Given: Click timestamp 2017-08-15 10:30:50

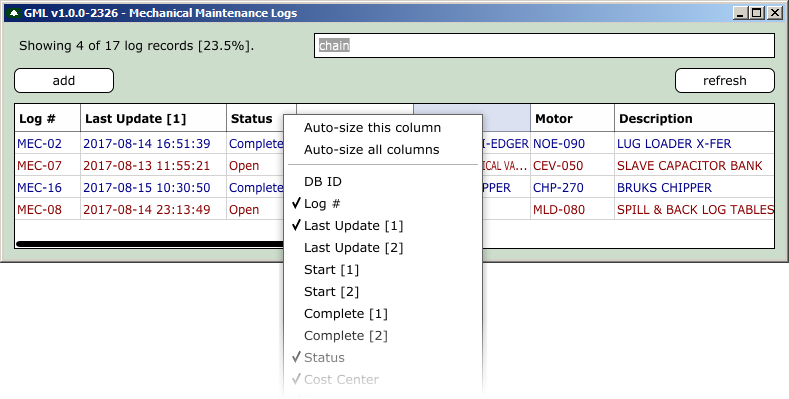Looking at the screenshot, I should point(146,188).
